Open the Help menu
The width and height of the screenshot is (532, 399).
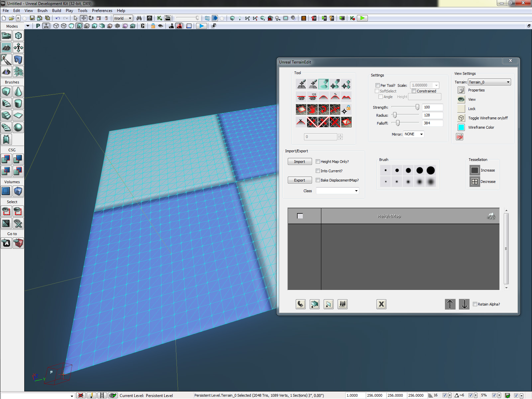[x=121, y=11]
